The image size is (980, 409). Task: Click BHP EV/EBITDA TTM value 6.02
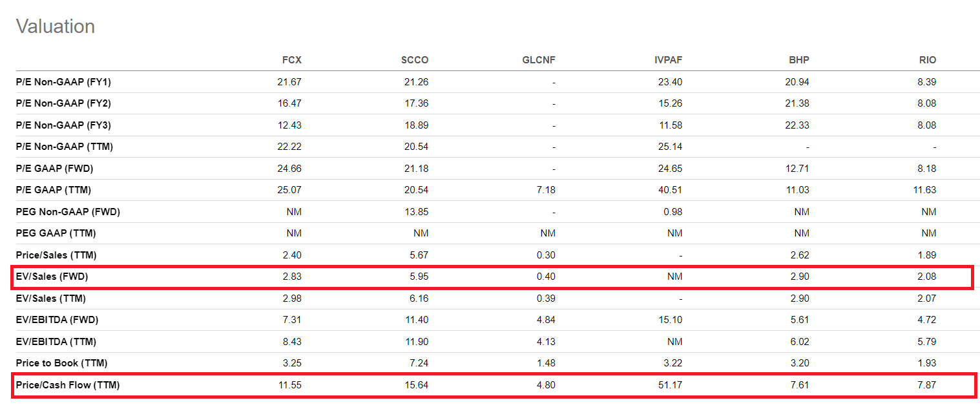(800, 342)
